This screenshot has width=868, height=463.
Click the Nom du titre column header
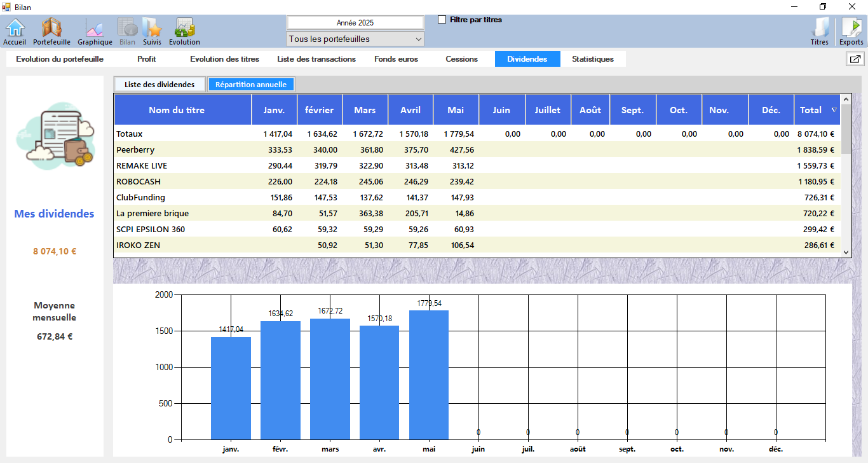click(x=177, y=110)
